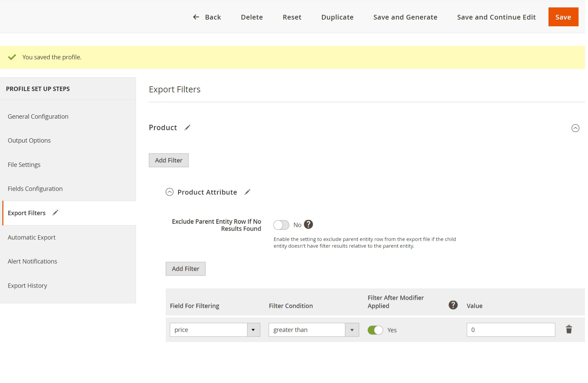The width and height of the screenshot is (588, 383).
Task: Open the price field dropdown
Action: [253, 330]
